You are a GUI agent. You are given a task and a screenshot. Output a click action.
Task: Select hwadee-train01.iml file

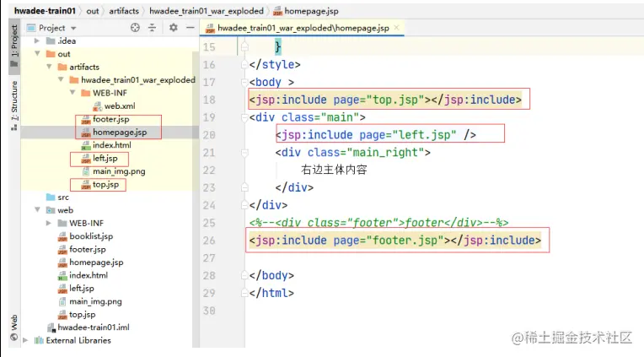94,327
